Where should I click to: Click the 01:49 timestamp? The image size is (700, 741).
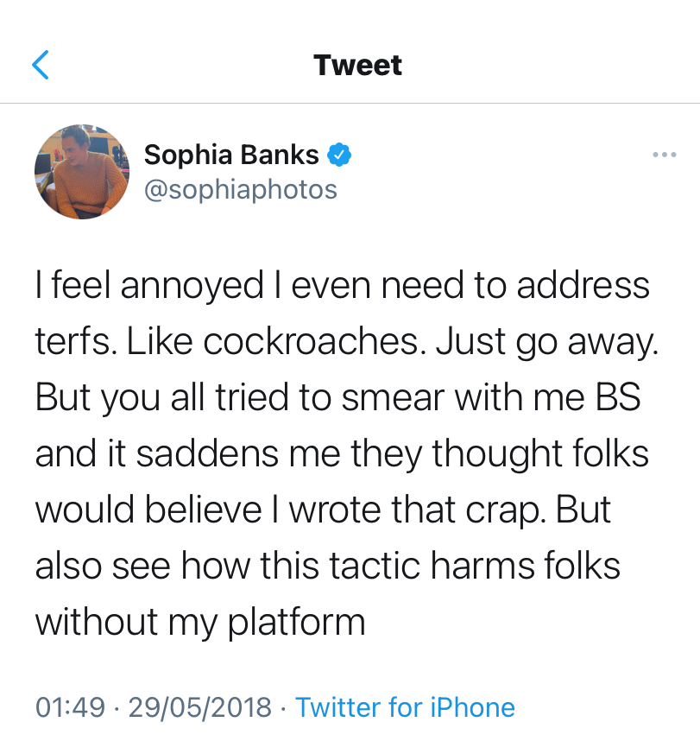69,708
